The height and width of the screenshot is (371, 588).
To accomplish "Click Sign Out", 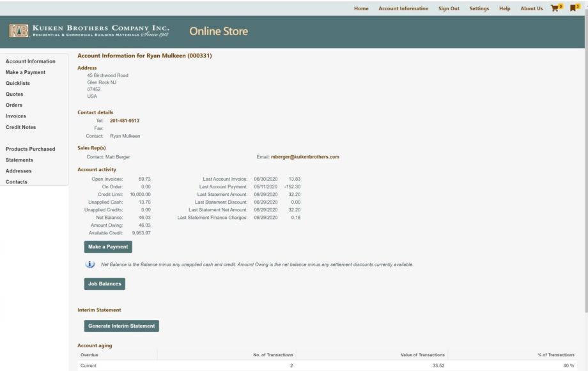I will pos(449,8).
